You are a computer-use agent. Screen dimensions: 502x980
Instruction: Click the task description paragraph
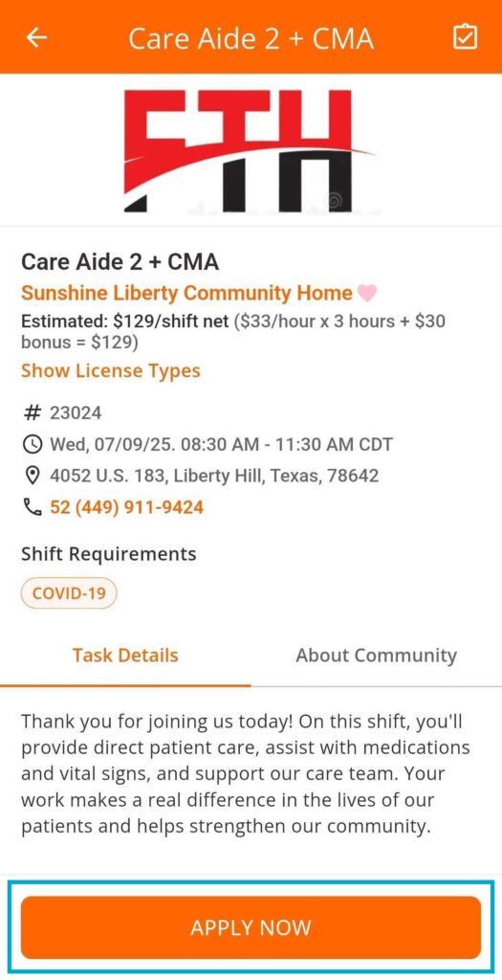[246, 773]
